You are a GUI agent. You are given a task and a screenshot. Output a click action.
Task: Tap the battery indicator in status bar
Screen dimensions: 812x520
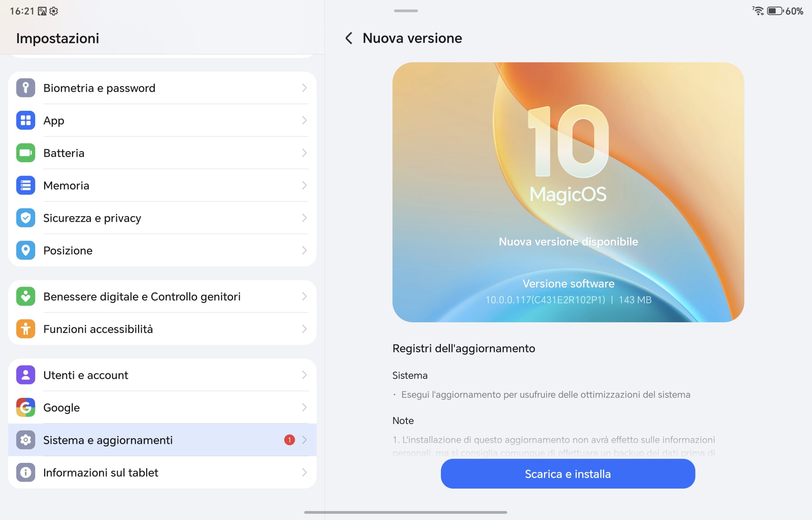pos(776,11)
